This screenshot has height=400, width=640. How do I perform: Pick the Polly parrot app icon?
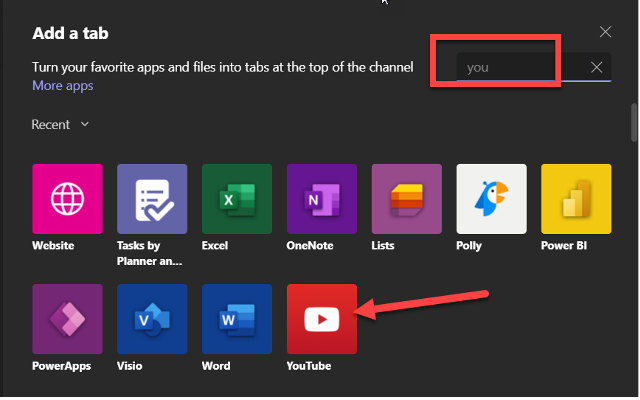491,199
